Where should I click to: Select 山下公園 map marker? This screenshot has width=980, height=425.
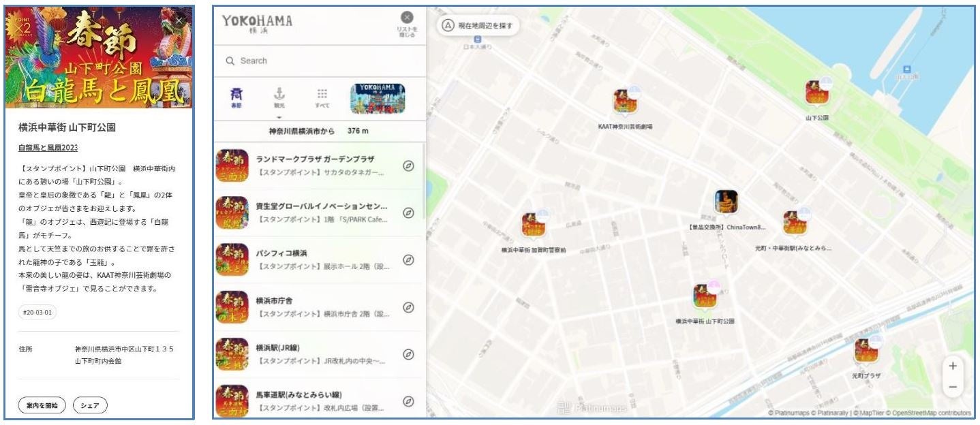[x=816, y=92]
